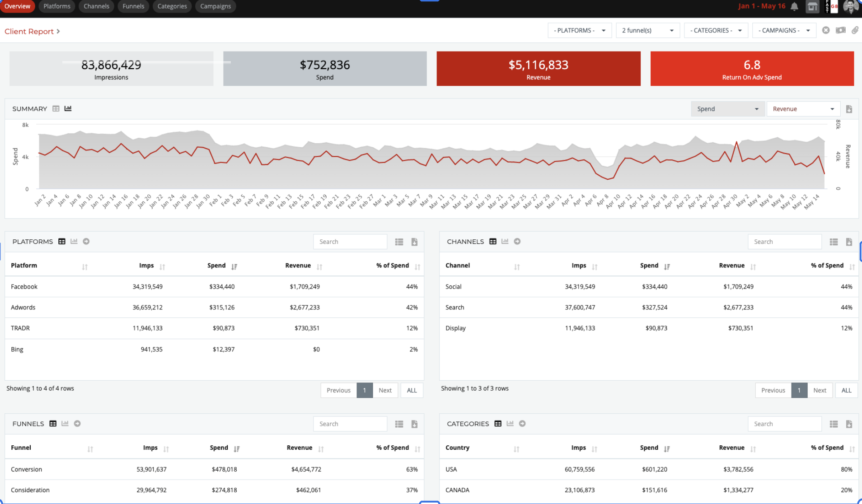Export Channels table to file

(x=849, y=242)
